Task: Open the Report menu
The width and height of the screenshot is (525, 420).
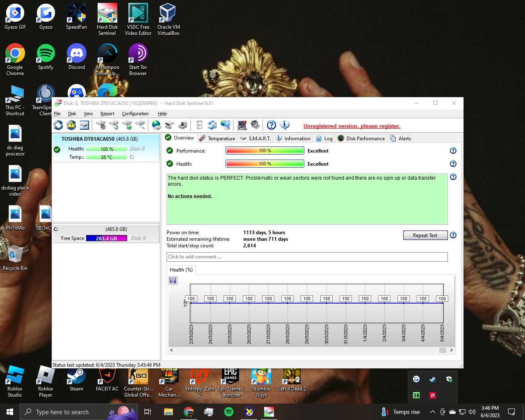Action: click(107, 114)
